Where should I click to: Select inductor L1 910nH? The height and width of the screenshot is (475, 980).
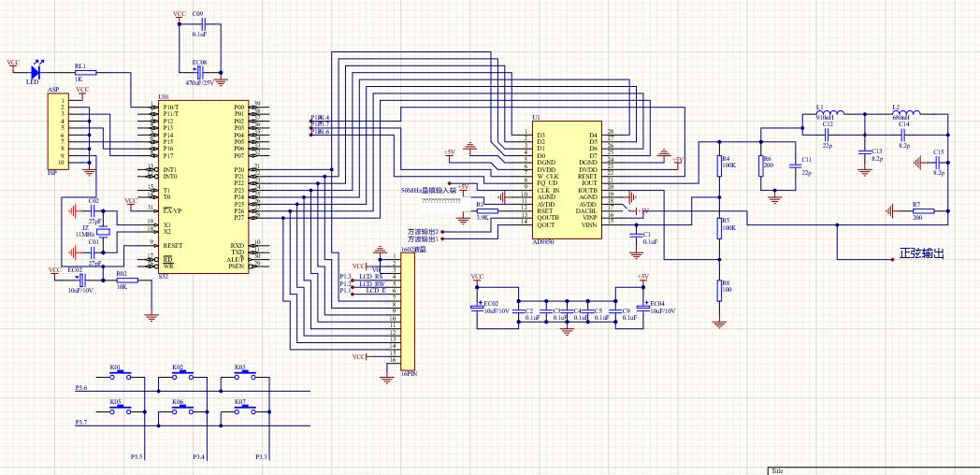(x=830, y=113)
